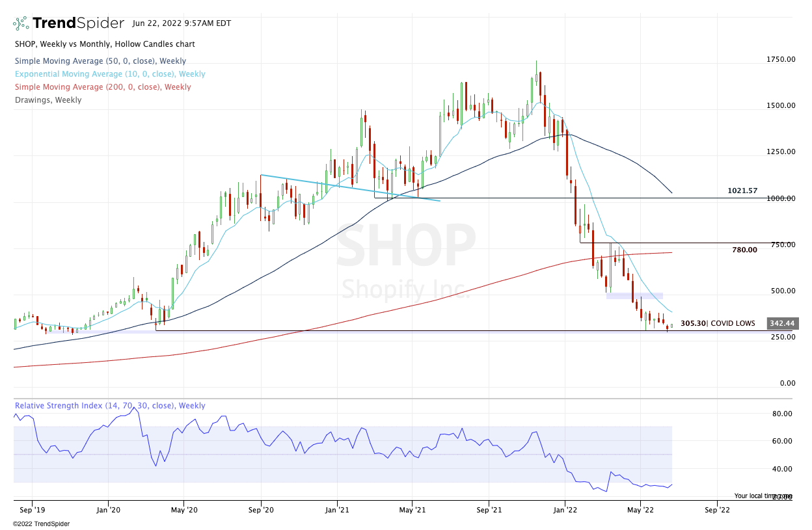Click the RSI 40.00 axis label
The height and width of the screenshot is (530, 812).
(x=781, y=469)
